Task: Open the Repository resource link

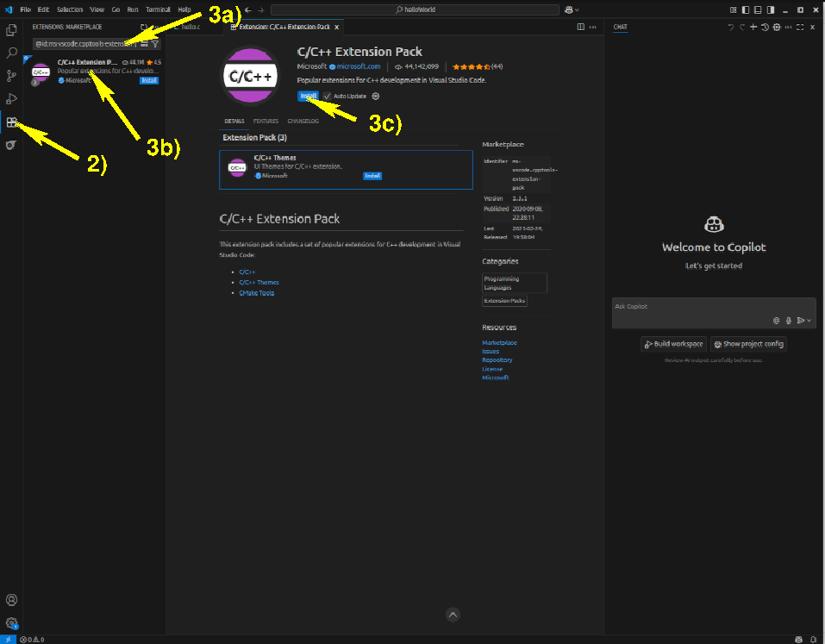Action: coord(497,360)
